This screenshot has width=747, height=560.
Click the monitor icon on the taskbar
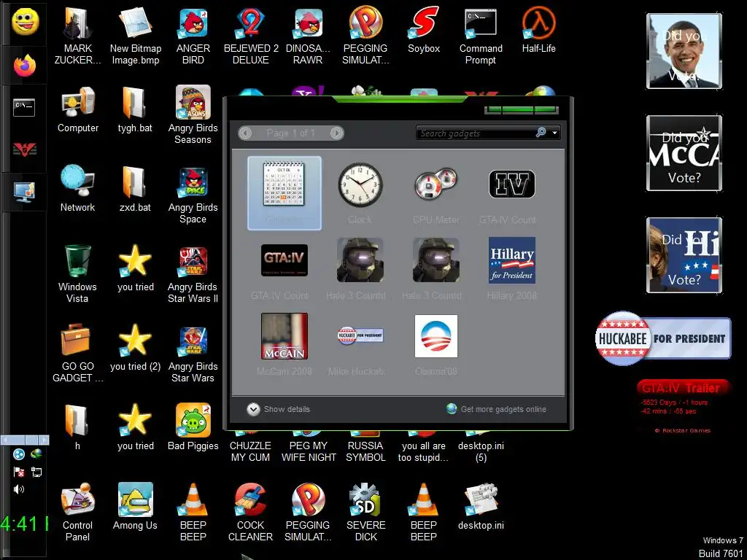pyautogui.click(x=24, y=192)
